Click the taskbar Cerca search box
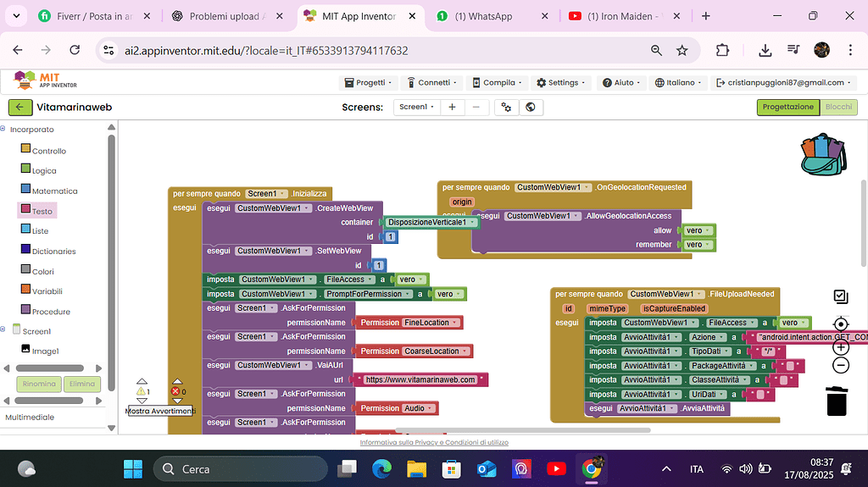 point(241,468)
